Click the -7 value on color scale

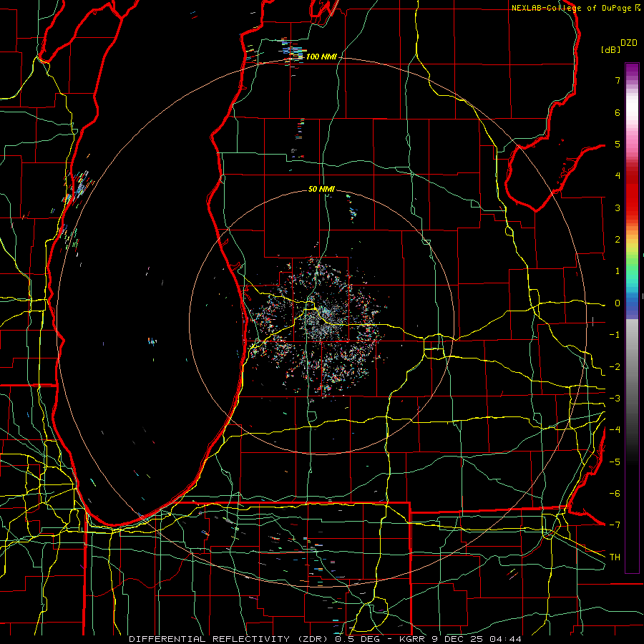[615, 525]
